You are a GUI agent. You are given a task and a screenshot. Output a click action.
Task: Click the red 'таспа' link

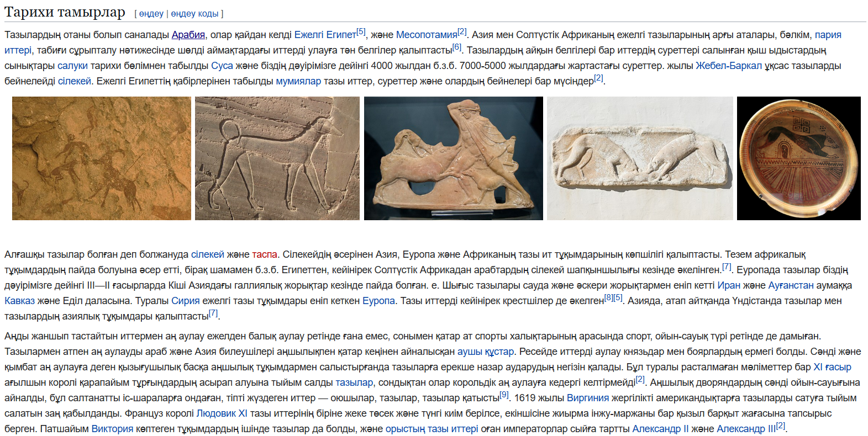coord(265,254)
